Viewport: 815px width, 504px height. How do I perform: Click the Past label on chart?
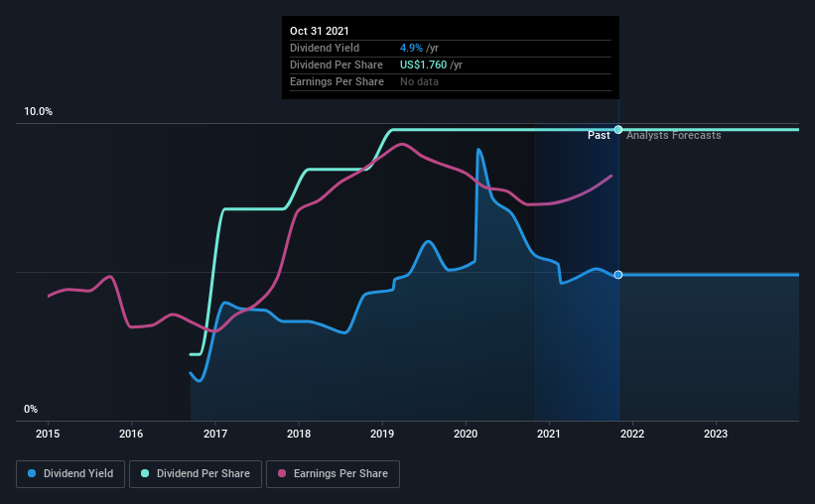click(599, 135)
